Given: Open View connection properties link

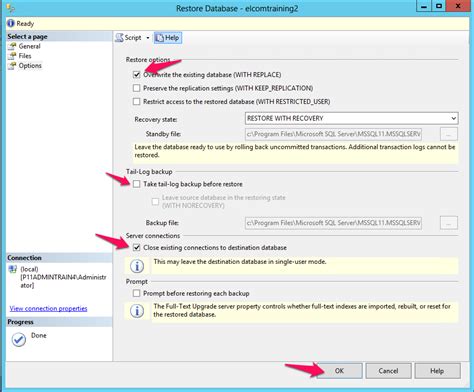Looking at the screenshot, I should (x=48, y=309).
